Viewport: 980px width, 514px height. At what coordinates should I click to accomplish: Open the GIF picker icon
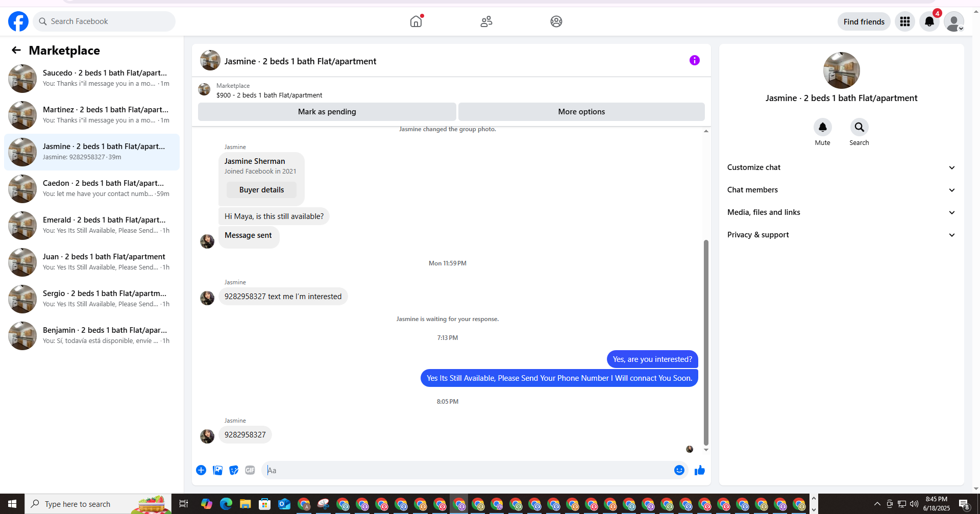250,470
